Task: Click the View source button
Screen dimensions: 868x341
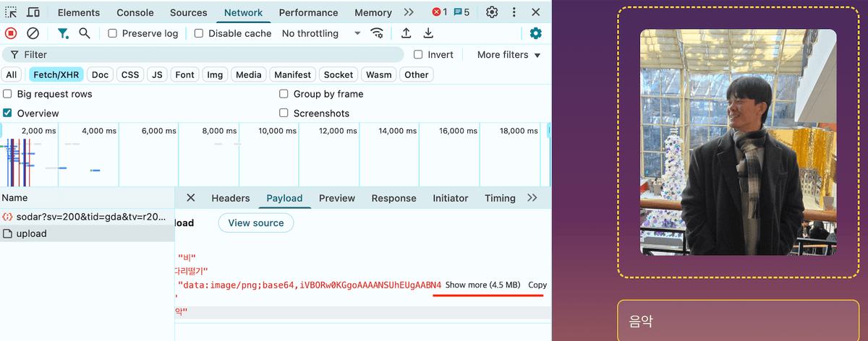Action: tap(256, 223)
